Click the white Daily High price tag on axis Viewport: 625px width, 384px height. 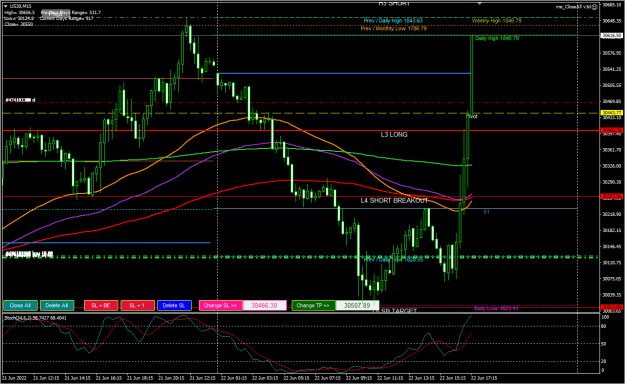click(611, 35)
